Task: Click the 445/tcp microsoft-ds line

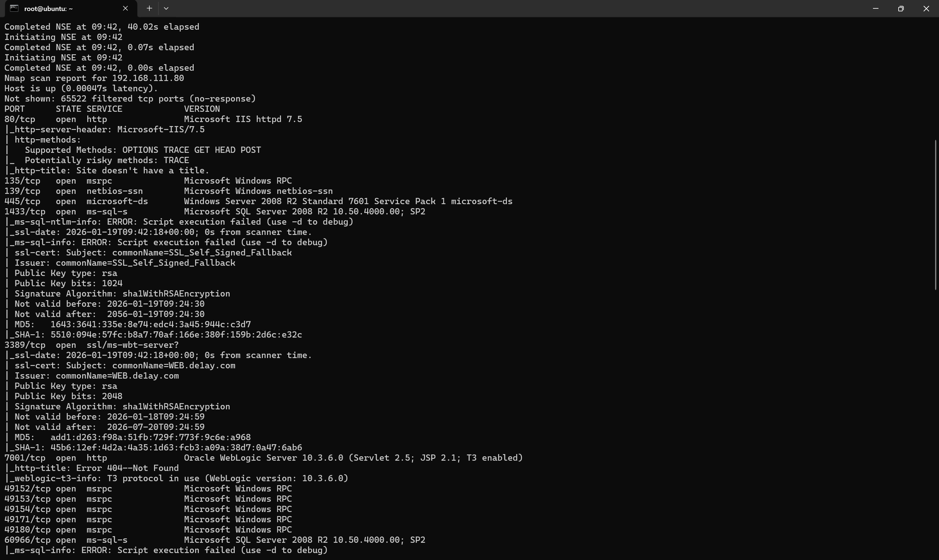Action: coord(258,202)
